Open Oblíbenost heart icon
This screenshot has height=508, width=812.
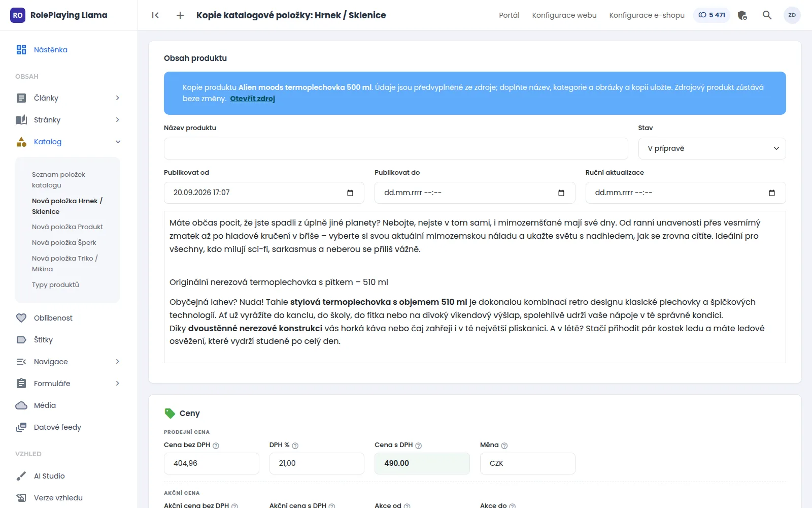pyautogui.click(x=21, y=318)
